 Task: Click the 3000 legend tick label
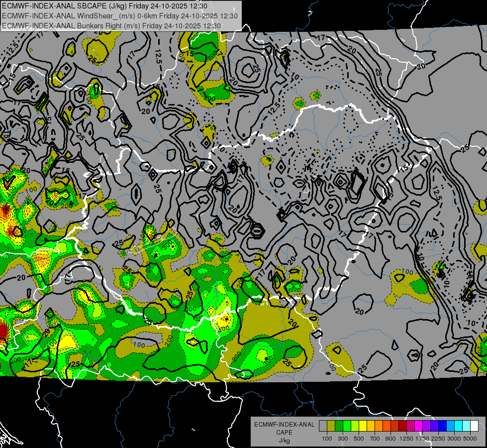(454, 439)
